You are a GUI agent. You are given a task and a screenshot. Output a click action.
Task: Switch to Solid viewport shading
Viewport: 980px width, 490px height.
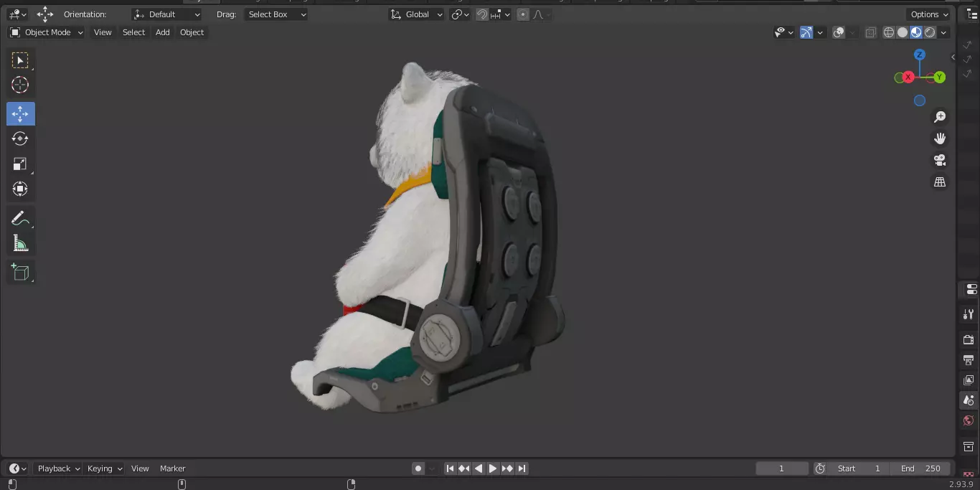[x=903, y=32]
